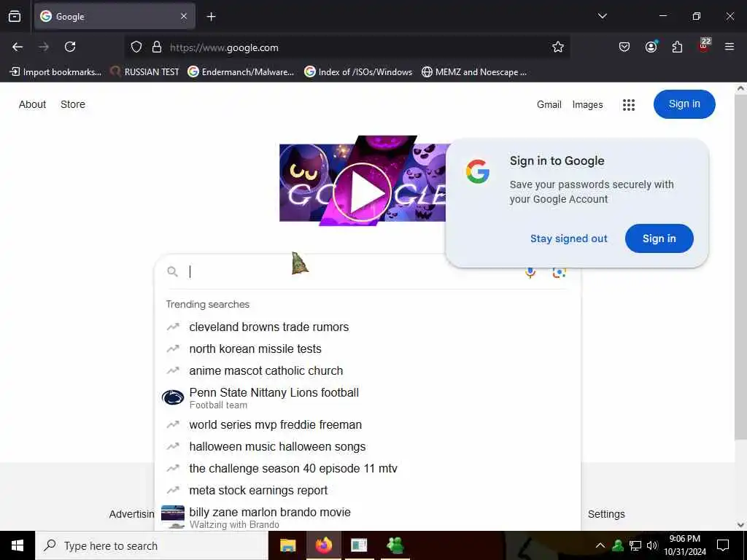Bookmark this page with star icon

click(558, 47)
